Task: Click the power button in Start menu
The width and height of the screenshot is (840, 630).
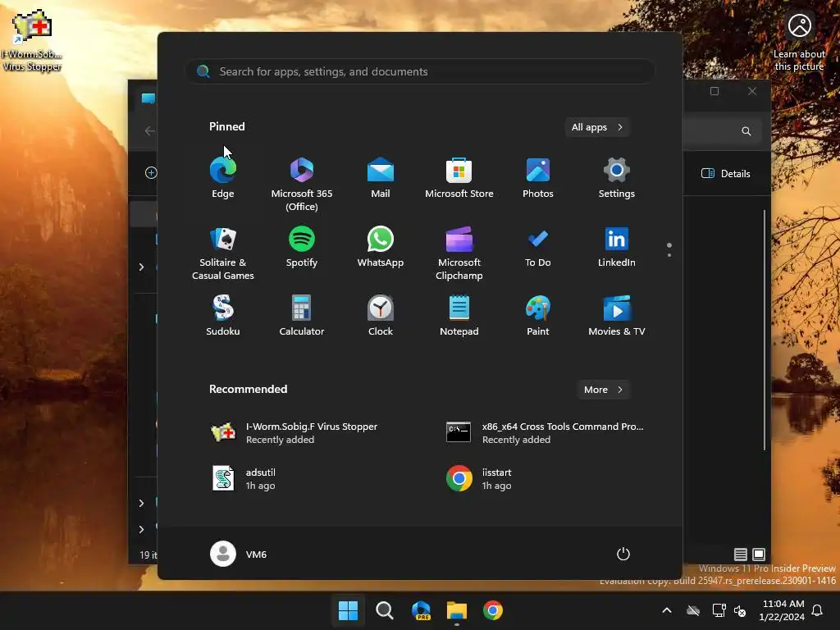Action: point(623,554)
